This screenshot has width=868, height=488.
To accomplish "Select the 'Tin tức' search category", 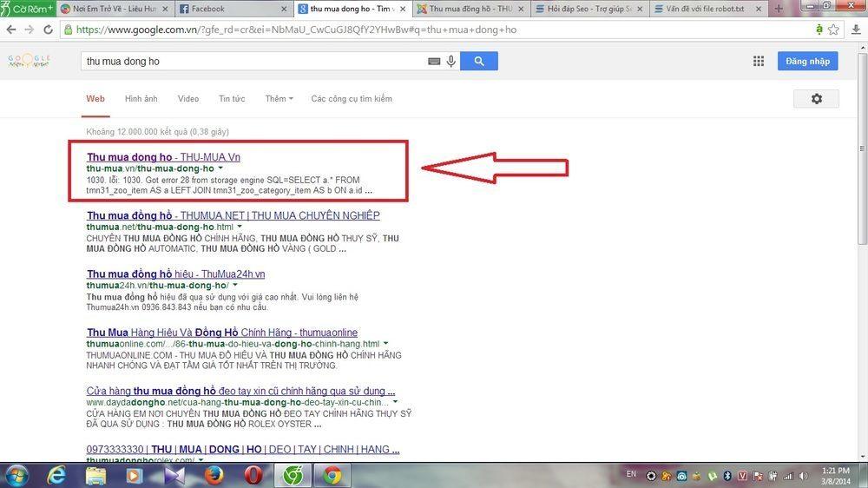I will point(232,99).
